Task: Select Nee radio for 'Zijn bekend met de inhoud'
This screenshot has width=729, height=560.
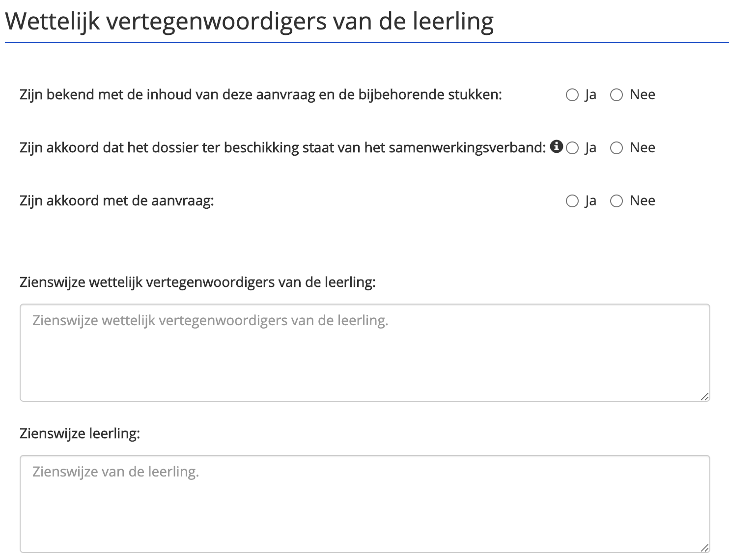Action: tap(617, 95)
